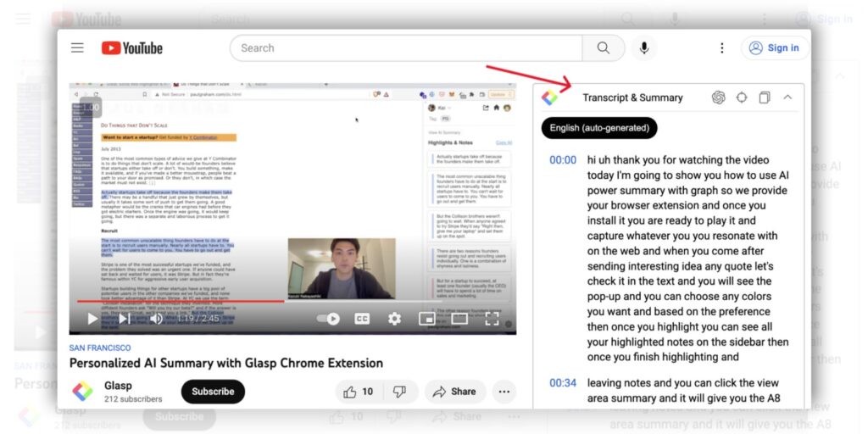Click the Glasp logo in transcript panel
This screenshot has width=868, height=434.
[549, 98]
